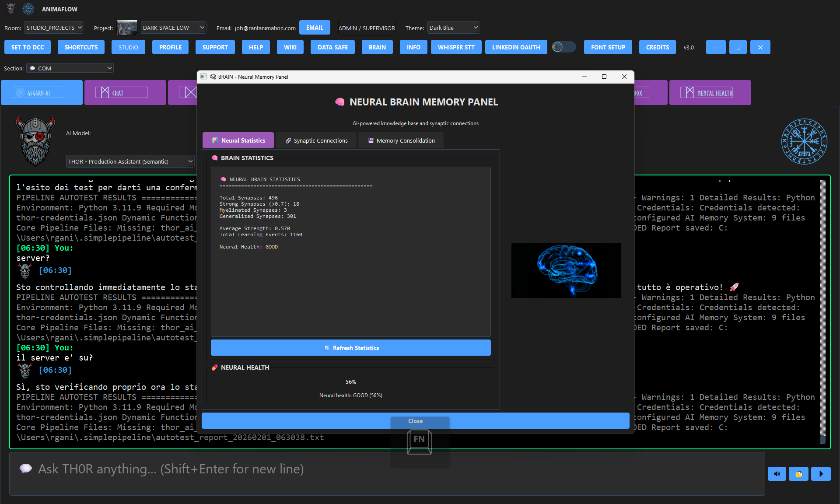The height and width of the screenshot is (504, 840).
Task: Switch to Memory Consolidation tab
Action: click(x=401, y=140)
